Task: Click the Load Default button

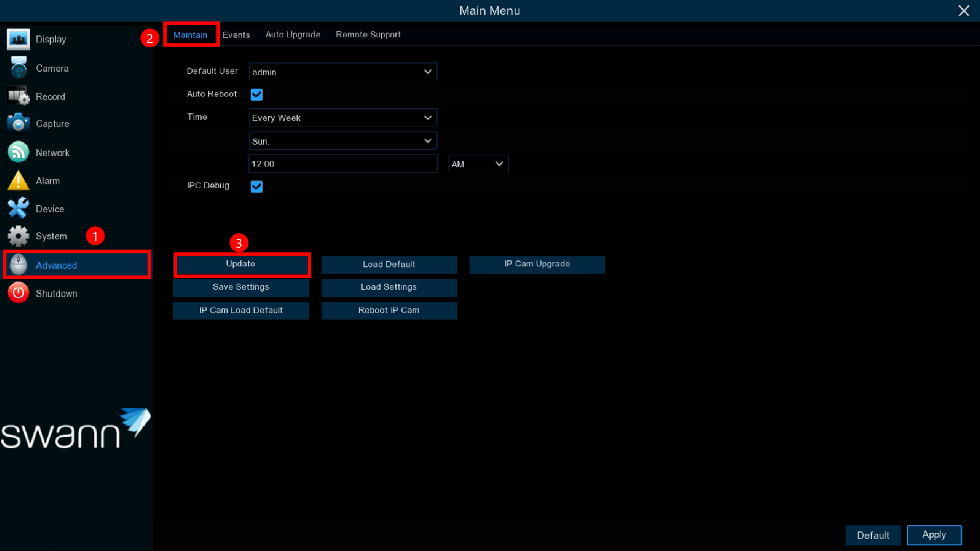Action: point(389,265)
